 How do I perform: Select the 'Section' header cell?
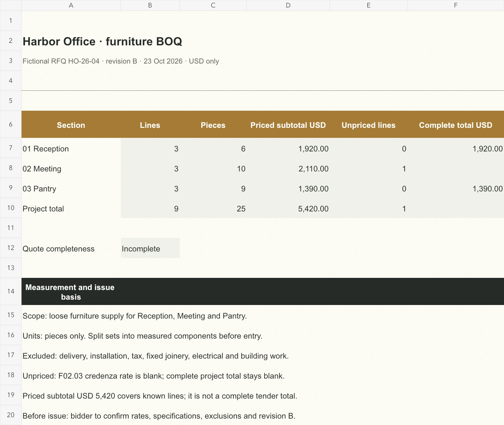[71, 124]
